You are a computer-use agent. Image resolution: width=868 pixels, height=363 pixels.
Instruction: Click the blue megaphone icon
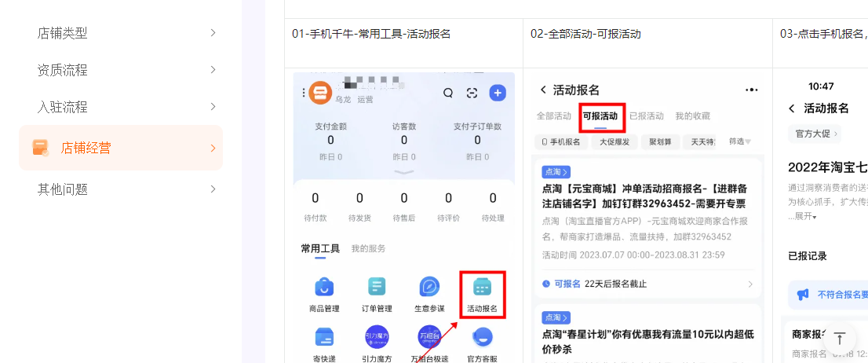[803, 295]
